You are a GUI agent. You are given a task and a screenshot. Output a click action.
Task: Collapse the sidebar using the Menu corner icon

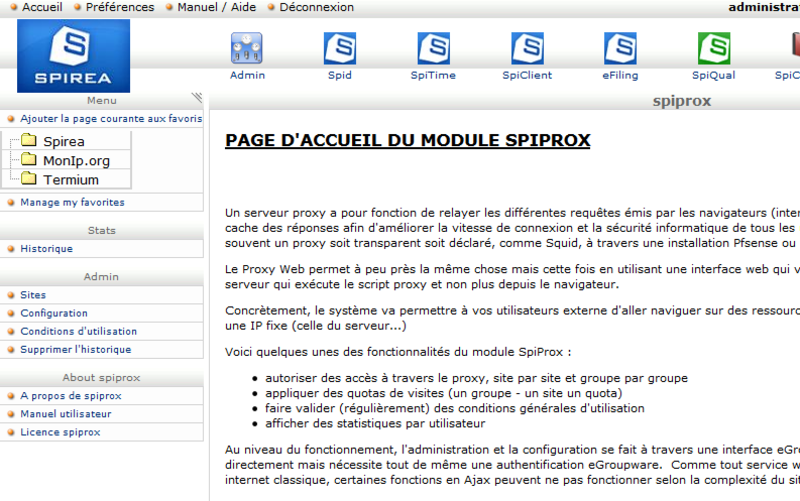pyautogui.click(x=197, y=97)
